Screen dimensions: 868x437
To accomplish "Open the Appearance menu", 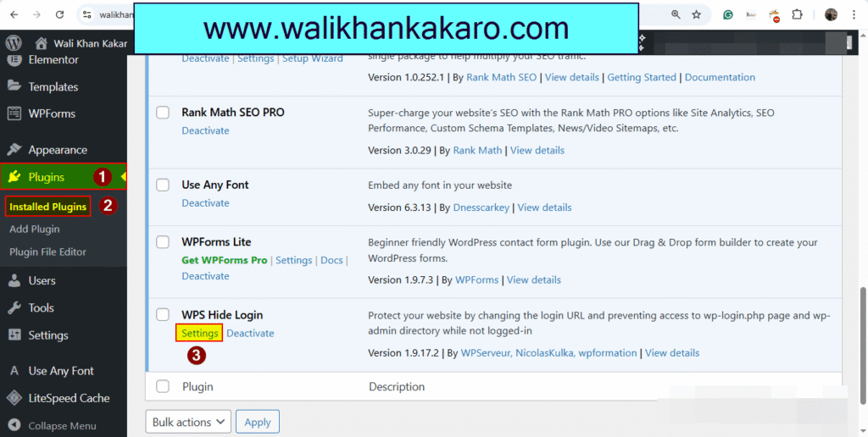I will (58, 150).
